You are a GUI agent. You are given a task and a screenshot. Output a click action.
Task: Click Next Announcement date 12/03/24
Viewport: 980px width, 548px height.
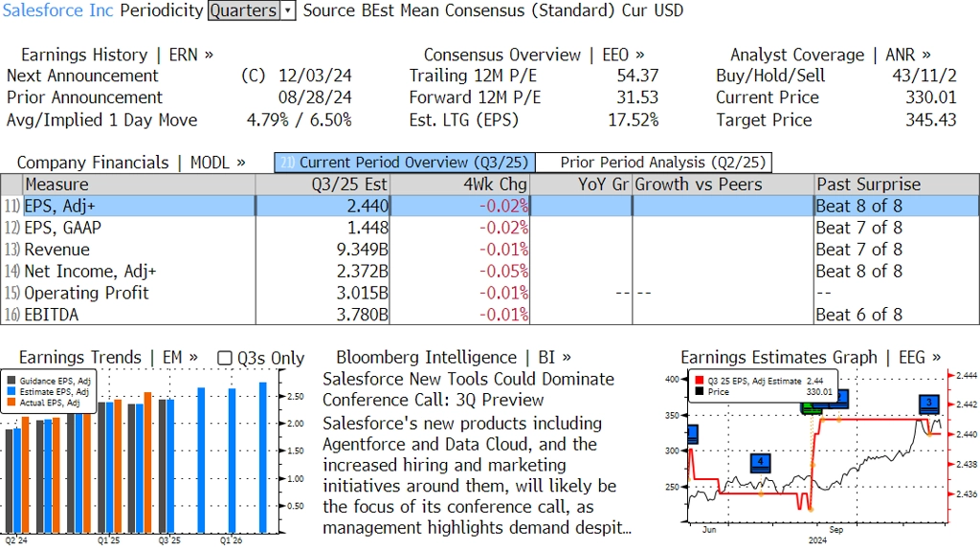[x=315, y=77]
